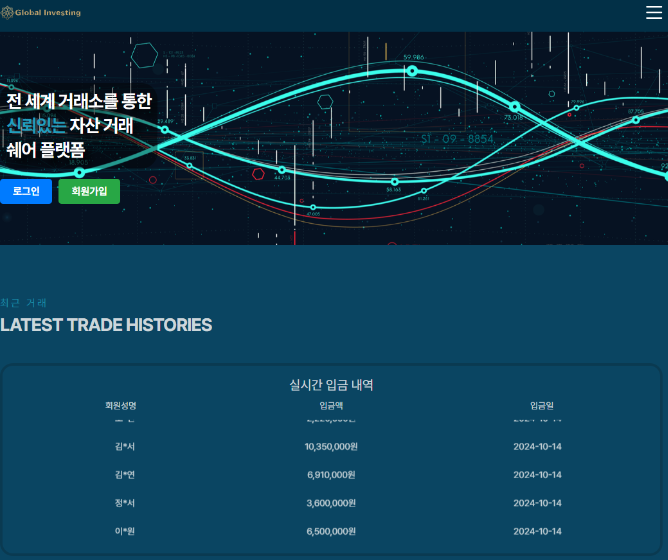Click the green 회원가입 button

coord(89,191)
